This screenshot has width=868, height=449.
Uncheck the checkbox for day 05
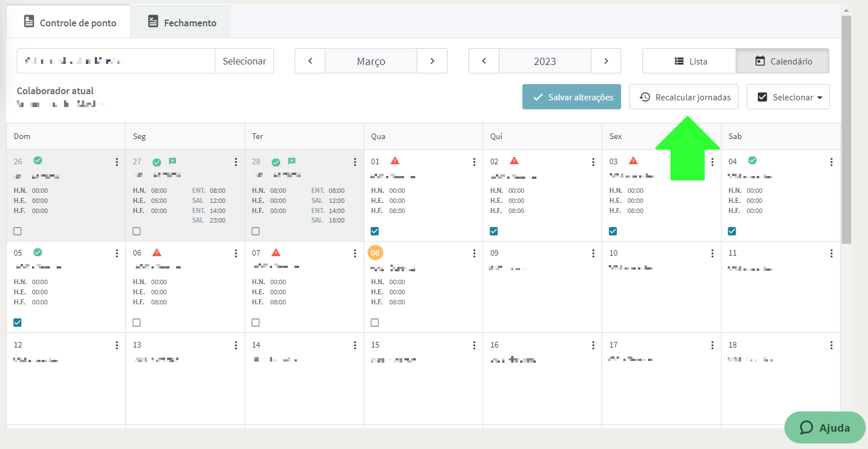pos(17,322)
